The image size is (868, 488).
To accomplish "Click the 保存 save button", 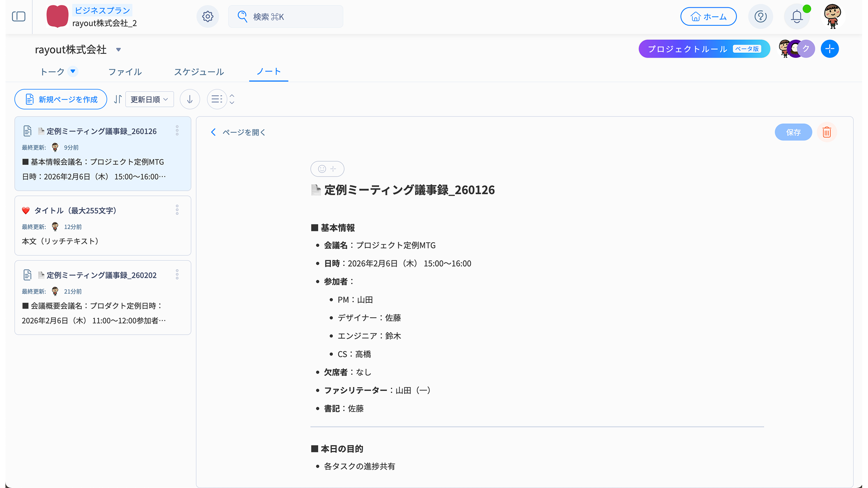I will pyautogui.click(x=793, y=132).
